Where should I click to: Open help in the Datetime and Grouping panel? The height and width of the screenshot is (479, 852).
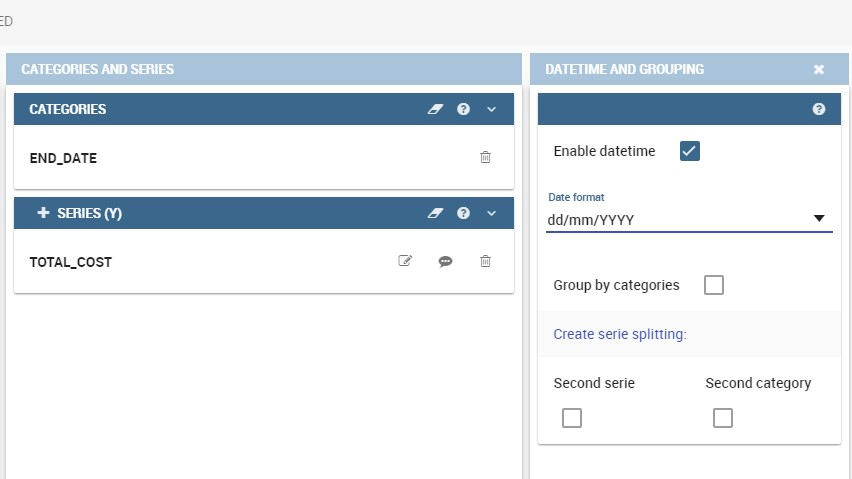pyautogui.click(x=819, y=109)
